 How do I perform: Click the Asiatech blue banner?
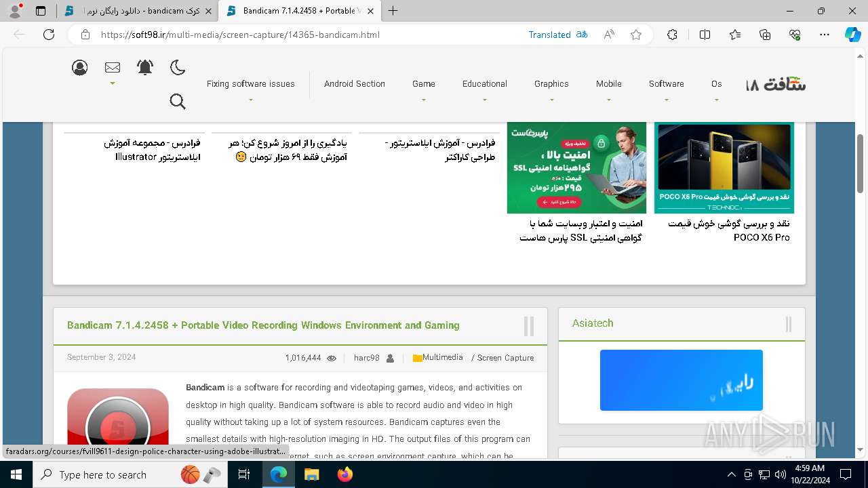pos(682,380)
